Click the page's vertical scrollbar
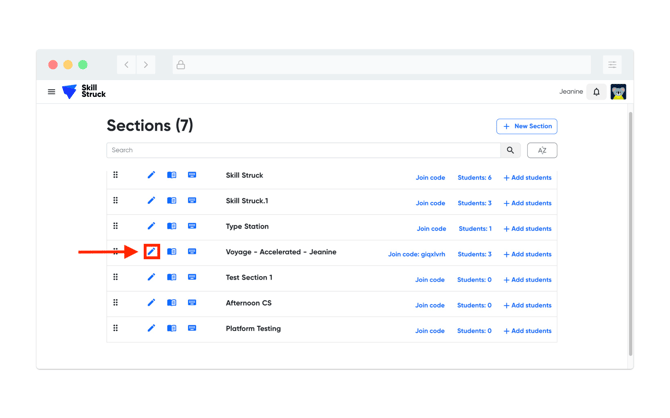Screen dimensions: 670x418 [x=630, y=230]
